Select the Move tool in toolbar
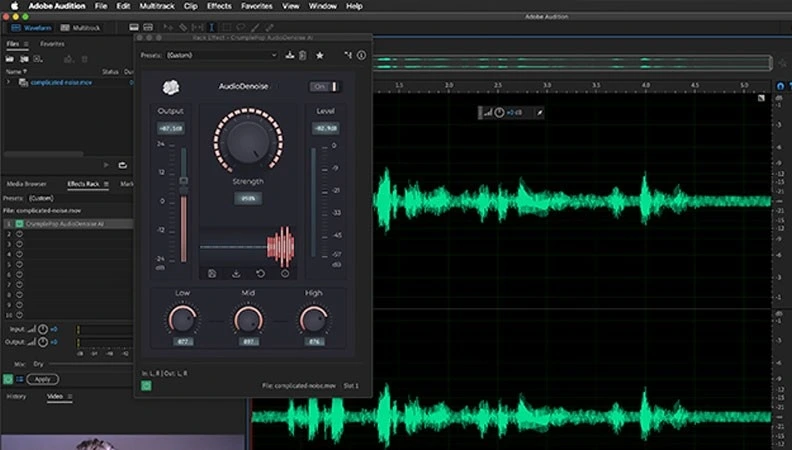Viewport: 792px width, 450px height. click(168, 27)
